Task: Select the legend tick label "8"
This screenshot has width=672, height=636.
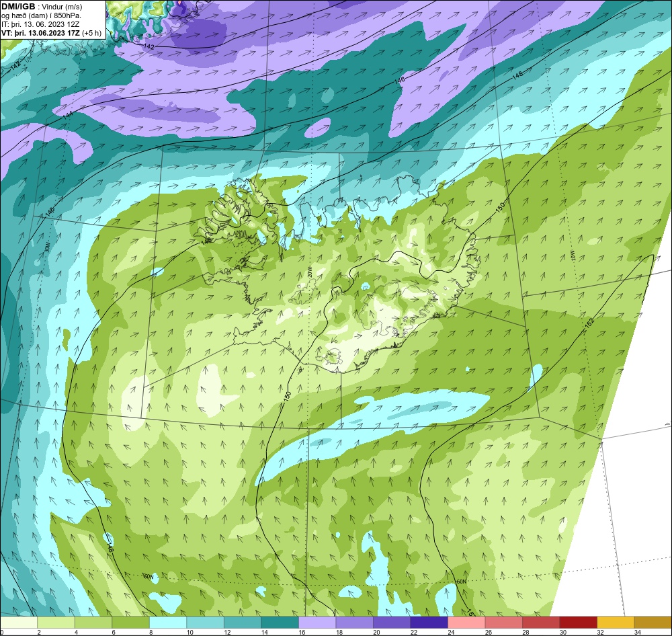Action: tap(151, 632)
